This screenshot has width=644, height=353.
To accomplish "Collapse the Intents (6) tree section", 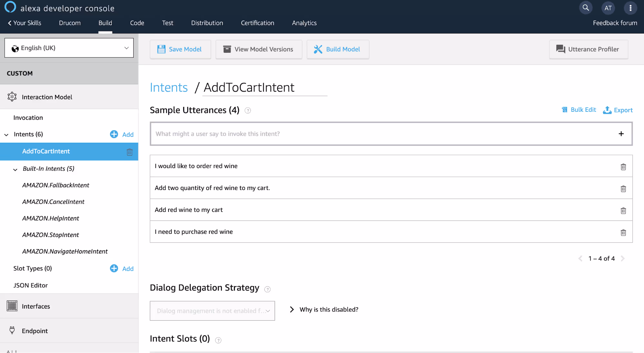I will (6, 135).
